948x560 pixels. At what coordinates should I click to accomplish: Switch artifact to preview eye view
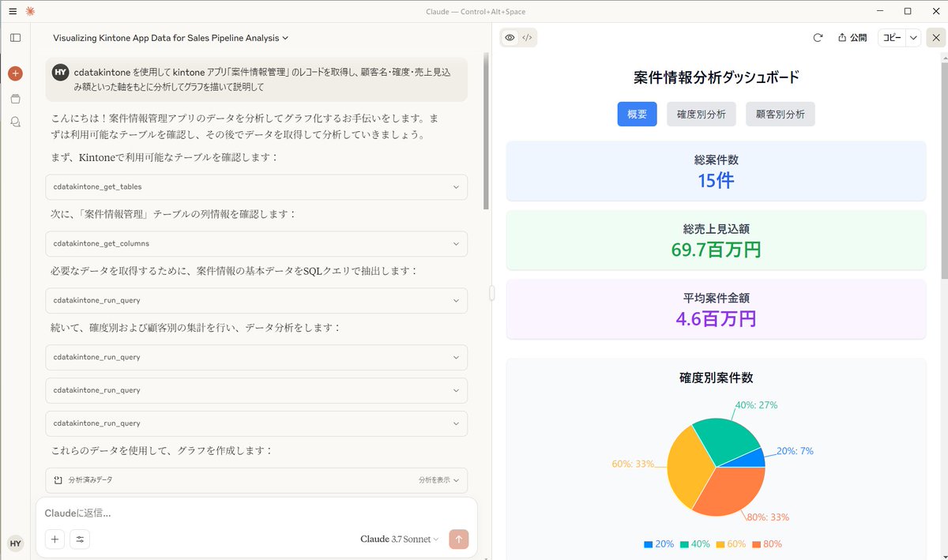click(x=510, y=37)
